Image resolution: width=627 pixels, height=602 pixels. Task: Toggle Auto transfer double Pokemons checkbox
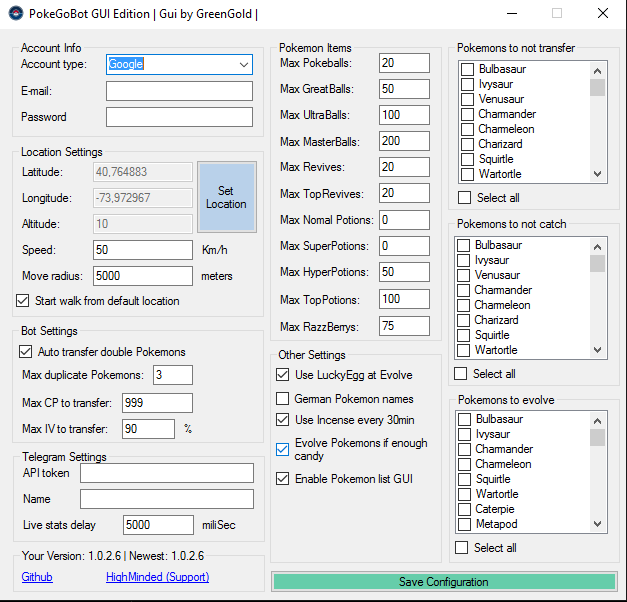pos(26,352)
